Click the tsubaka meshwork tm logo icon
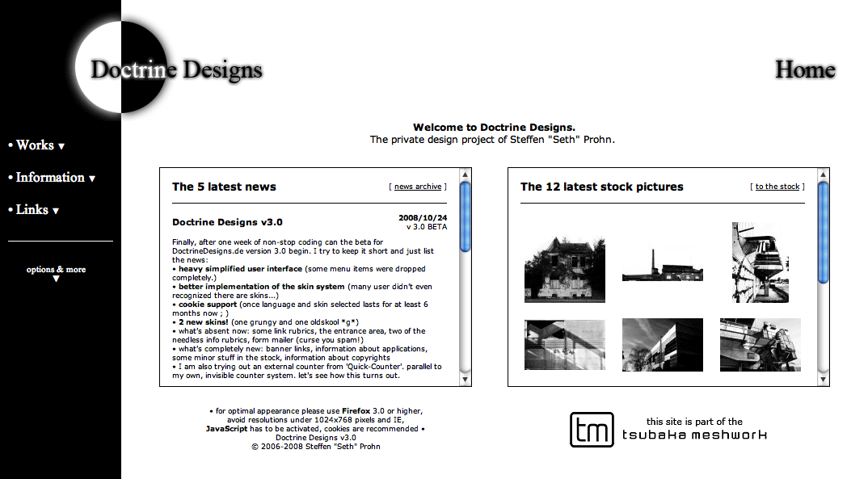 (x=592, y=430)
